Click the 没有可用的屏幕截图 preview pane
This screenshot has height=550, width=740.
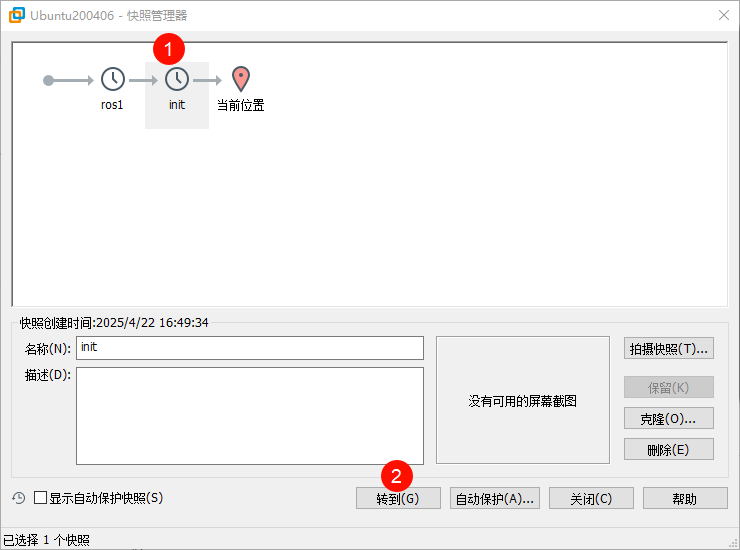coord(522,400)
